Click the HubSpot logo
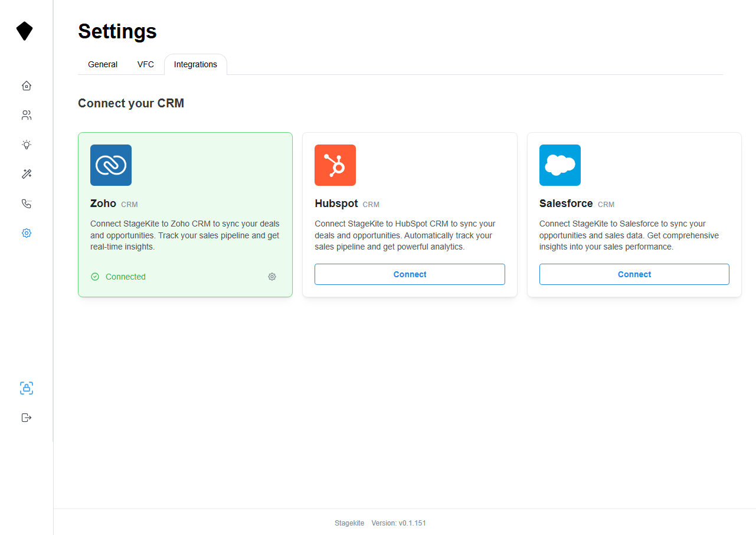 point(335,165)
